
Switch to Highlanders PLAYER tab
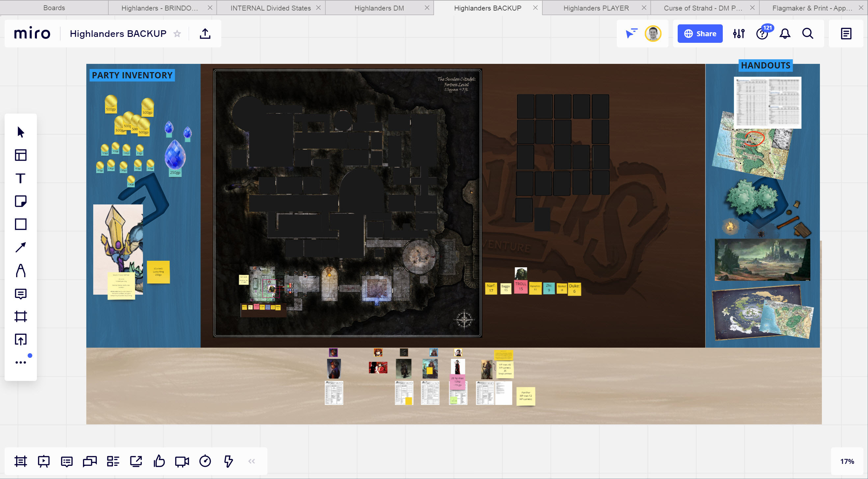(x=596, y=8)
